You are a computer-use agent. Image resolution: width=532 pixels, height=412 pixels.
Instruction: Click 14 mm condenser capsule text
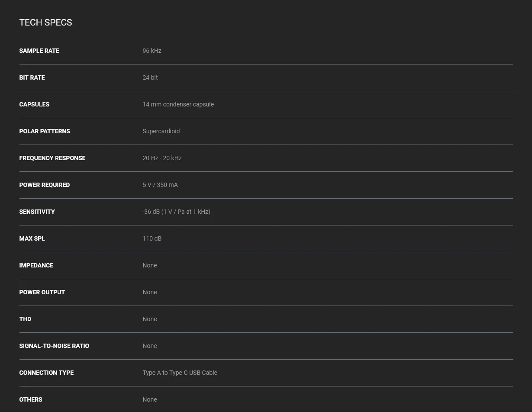[x=178, y=104]
